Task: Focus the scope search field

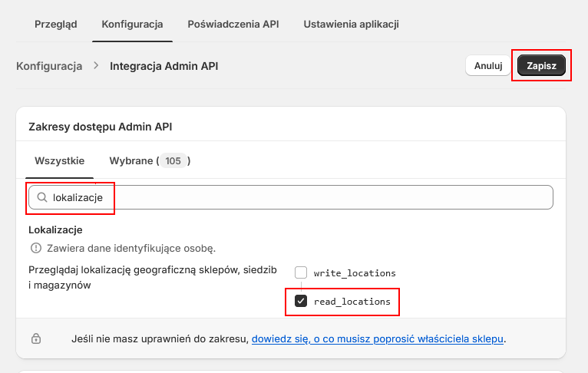Action: pyautogui.click(x=291, y=197)
